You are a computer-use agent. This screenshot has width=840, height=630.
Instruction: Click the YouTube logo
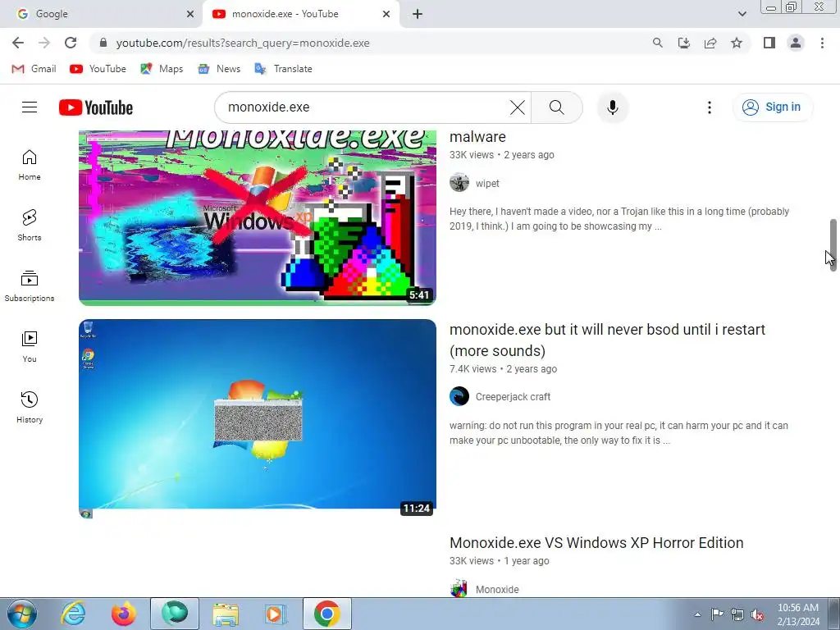96,107
